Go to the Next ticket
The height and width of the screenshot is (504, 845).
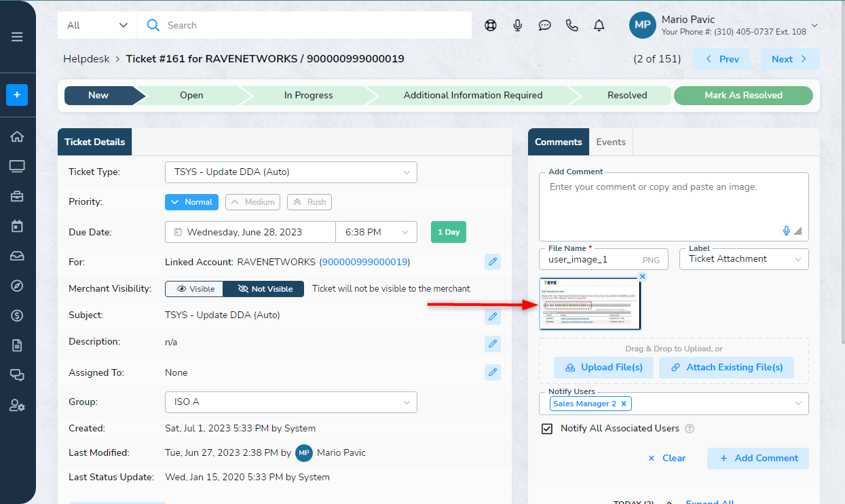coord(790,59)
